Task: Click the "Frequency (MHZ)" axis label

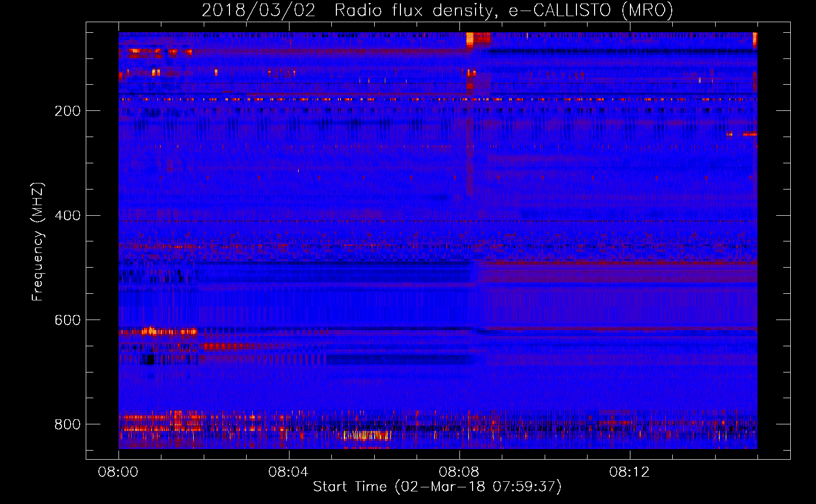Action: click(x=37, y=241)
